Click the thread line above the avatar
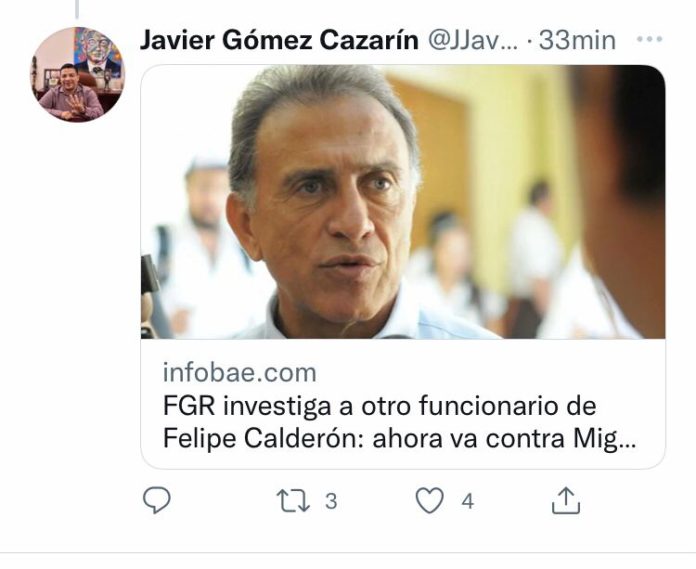The height and width of the screenshot is (569, 696). tap(77, 9)
